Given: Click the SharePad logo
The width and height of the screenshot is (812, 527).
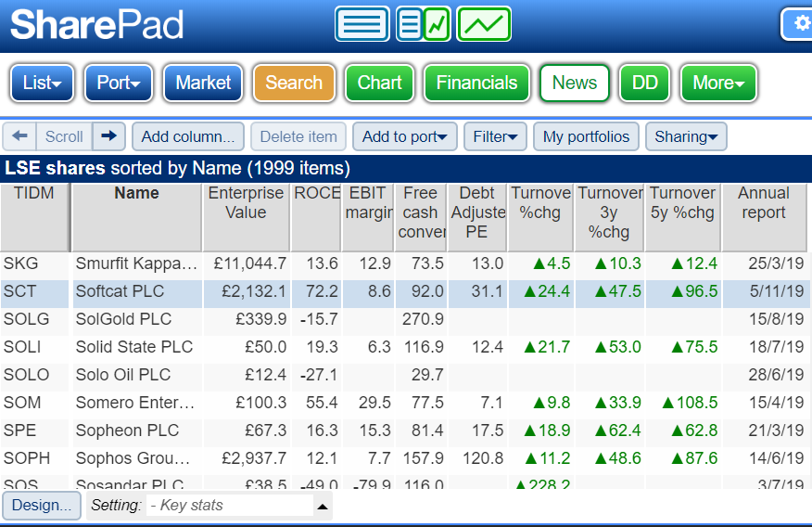Looking at the screenshot, I should click(x=96, y=24).
